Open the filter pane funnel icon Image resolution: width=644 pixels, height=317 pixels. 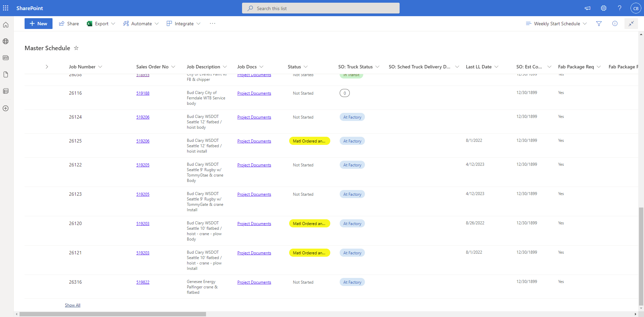599,24
